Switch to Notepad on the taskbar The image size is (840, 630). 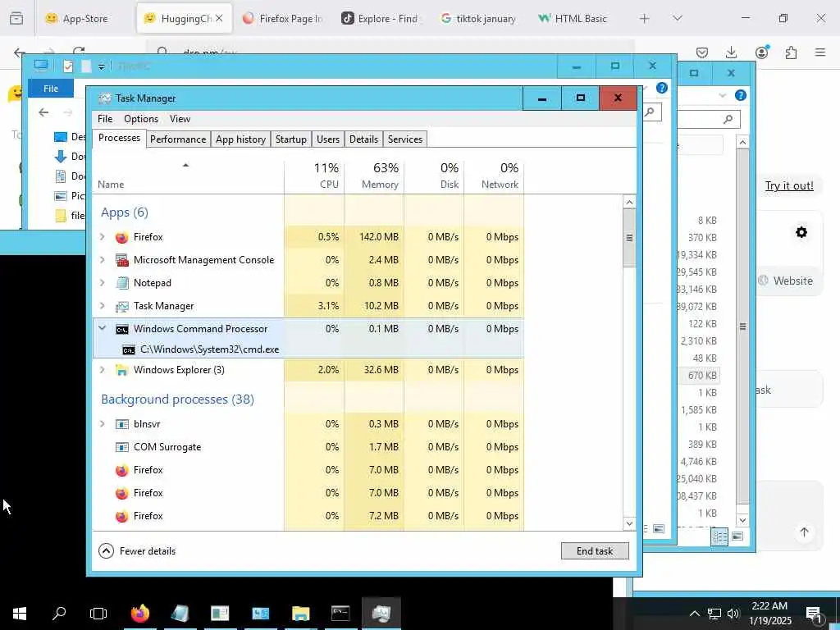[x=180, y=614]
